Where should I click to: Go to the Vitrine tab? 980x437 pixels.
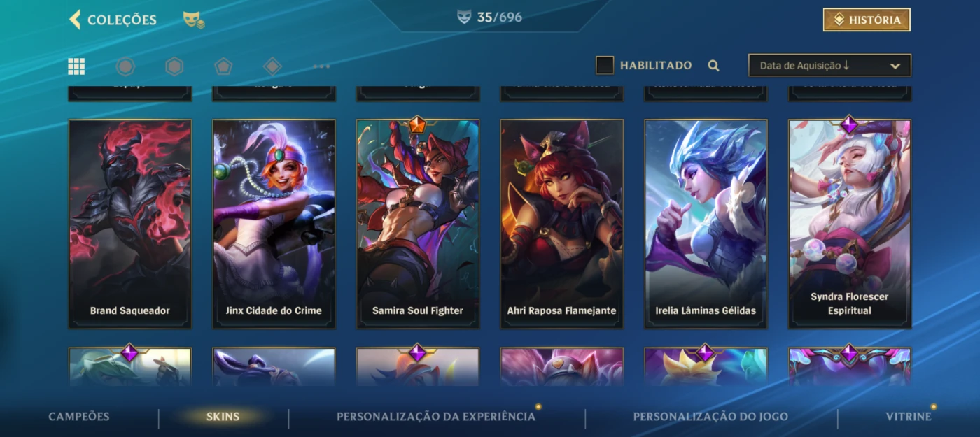[909, 417]
